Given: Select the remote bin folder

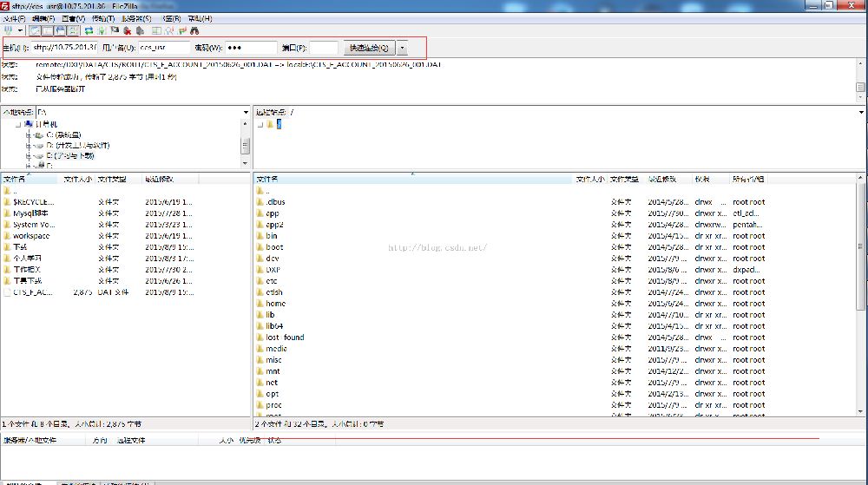Looking at the screenshot, I should (271, 236).
